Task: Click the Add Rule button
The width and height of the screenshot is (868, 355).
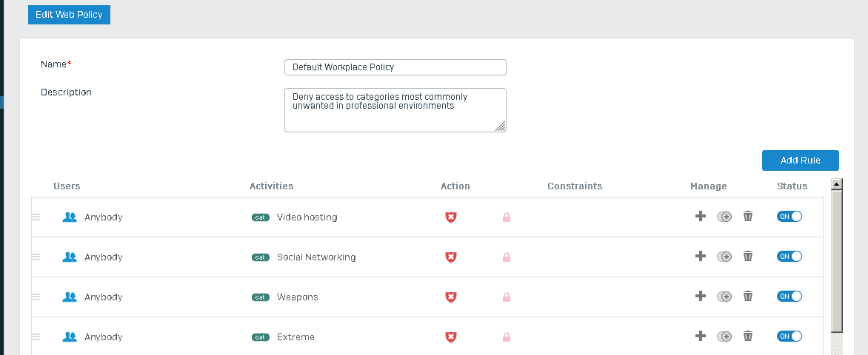Action: (801, 160)
